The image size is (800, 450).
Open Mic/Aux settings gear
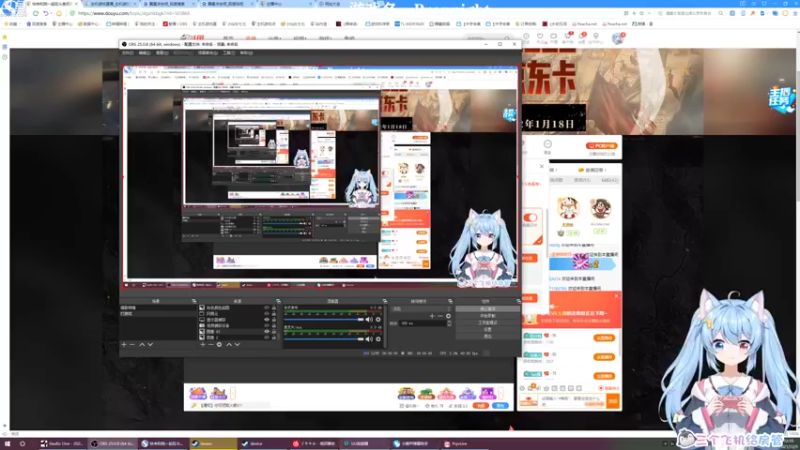tap(378, 339)
